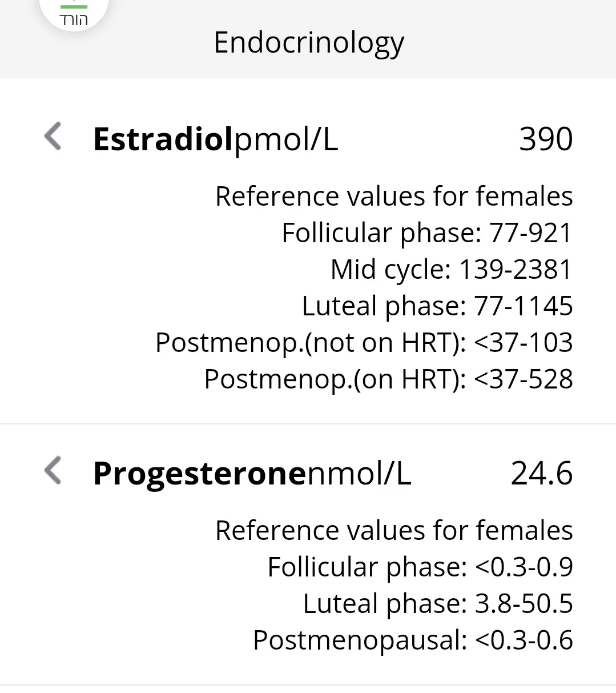Click the Estradiol pmol/L unit label
Image resolution: width=616 pixels, height=693 pixels.
[x=286, y=139]
